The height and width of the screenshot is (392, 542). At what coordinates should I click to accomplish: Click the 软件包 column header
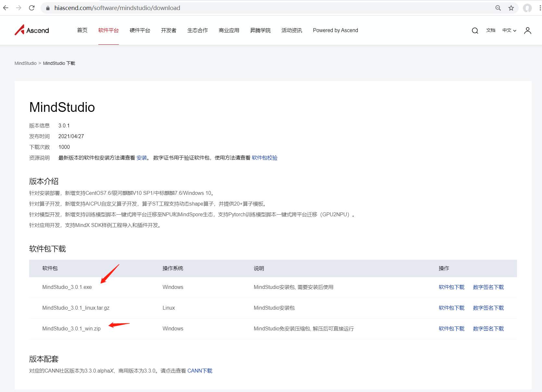point(50,268)
